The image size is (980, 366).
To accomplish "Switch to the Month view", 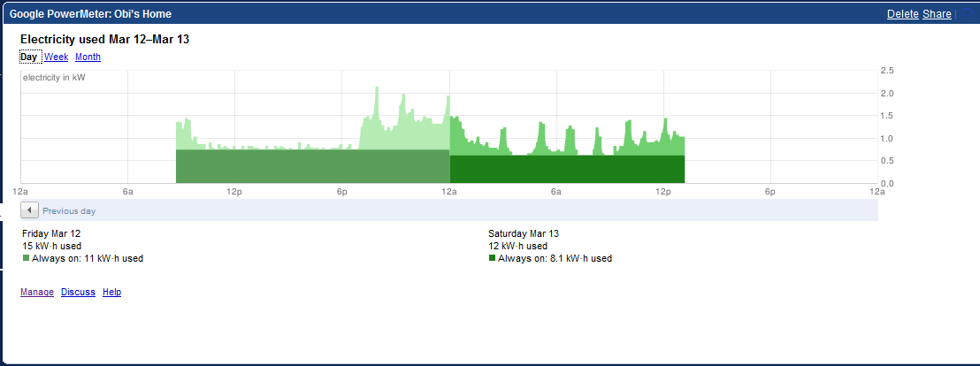I will 88,57.
